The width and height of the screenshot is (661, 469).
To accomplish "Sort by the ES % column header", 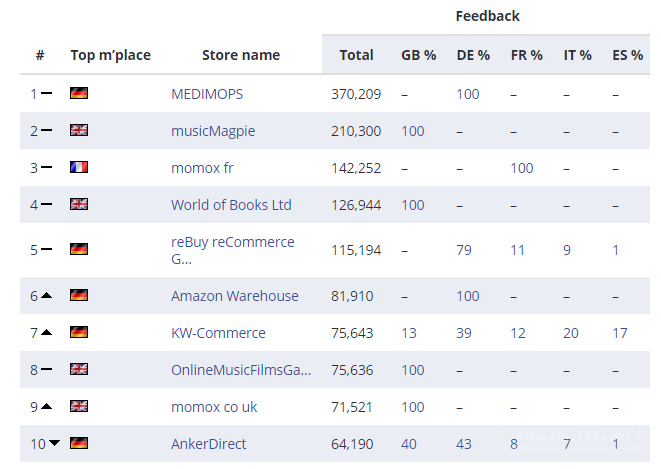I will (x=628, y=55).
